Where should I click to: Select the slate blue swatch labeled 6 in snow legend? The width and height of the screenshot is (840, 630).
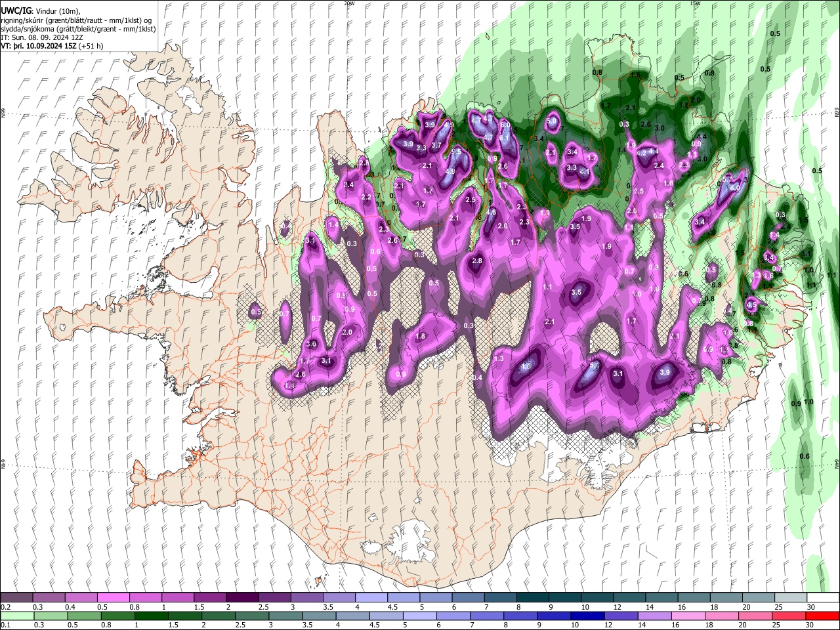tap(468, 598)
